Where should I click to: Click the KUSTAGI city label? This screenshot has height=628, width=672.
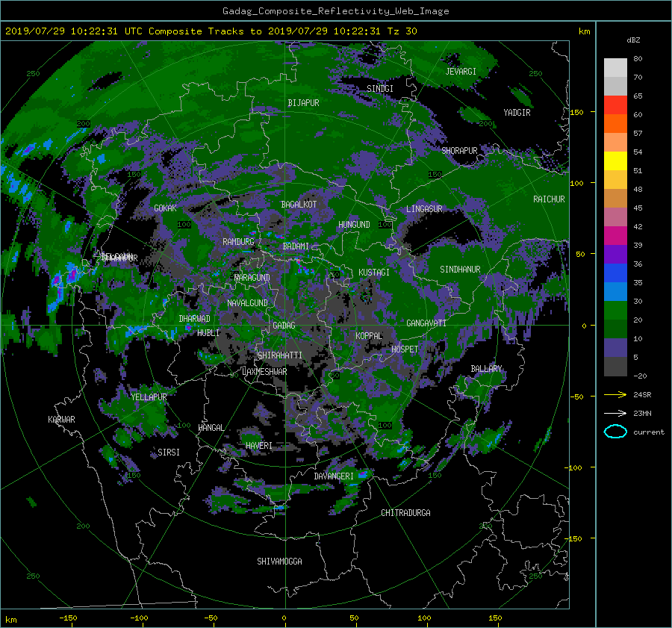(x=374, y=273)
